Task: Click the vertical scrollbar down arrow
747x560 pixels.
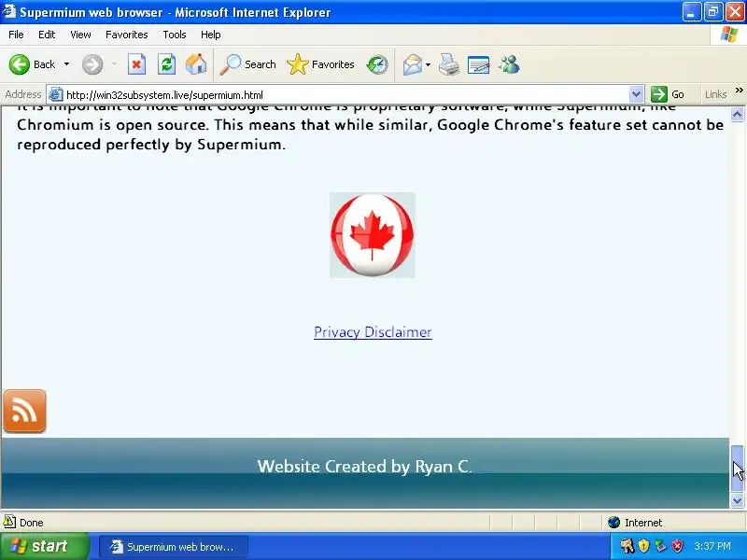Action: click(x=738, y=500)
